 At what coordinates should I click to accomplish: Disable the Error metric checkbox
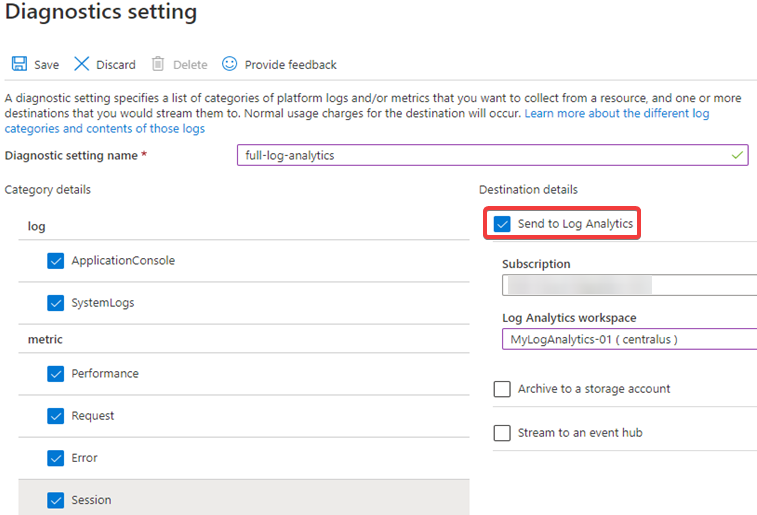[x=56, y=457]
